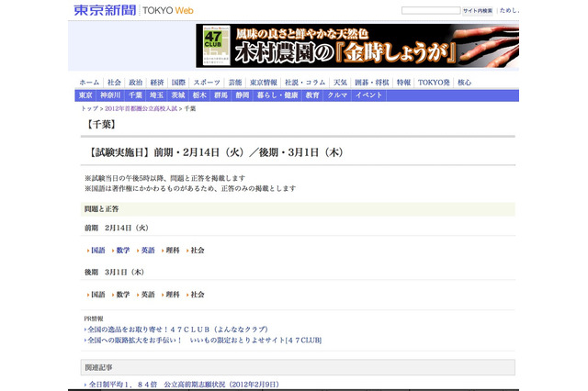The image size is (588, 391).
Task: Click the 【千葉】 page heading
Action: tap(101, 124)
